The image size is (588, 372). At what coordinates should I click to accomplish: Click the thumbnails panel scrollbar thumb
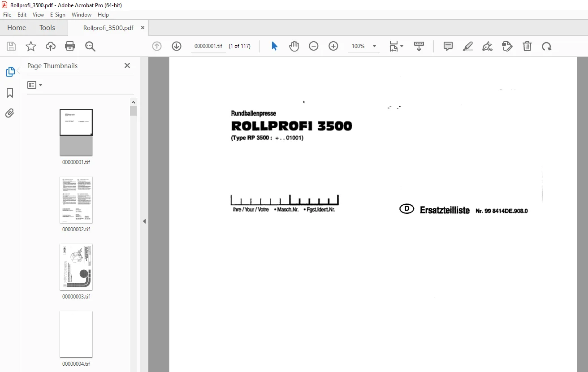pos(134,111)
